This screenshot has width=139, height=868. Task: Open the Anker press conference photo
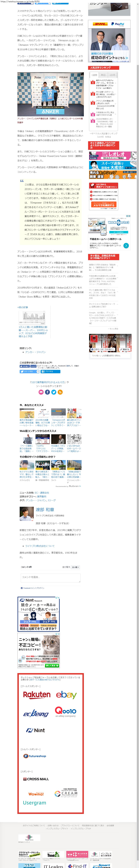click(x=50, y=94)
